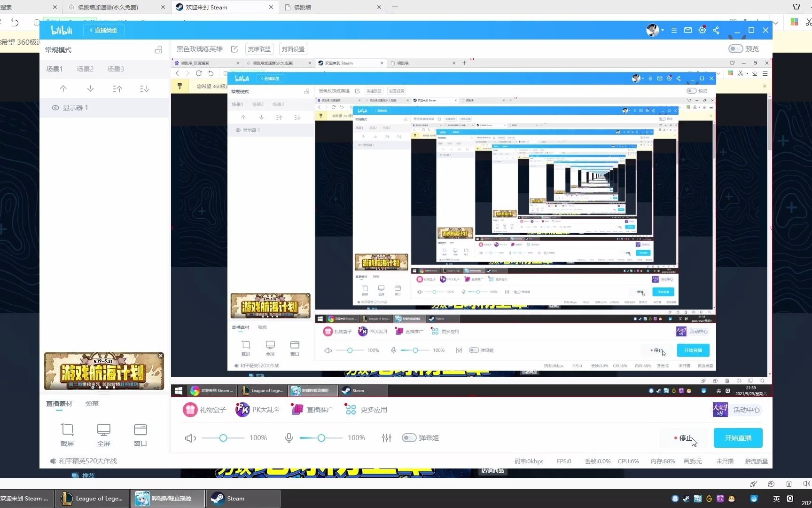Open the PK大乱斗 feature
The height and width of the screenshot is (508, 812).
coord(258,409)
